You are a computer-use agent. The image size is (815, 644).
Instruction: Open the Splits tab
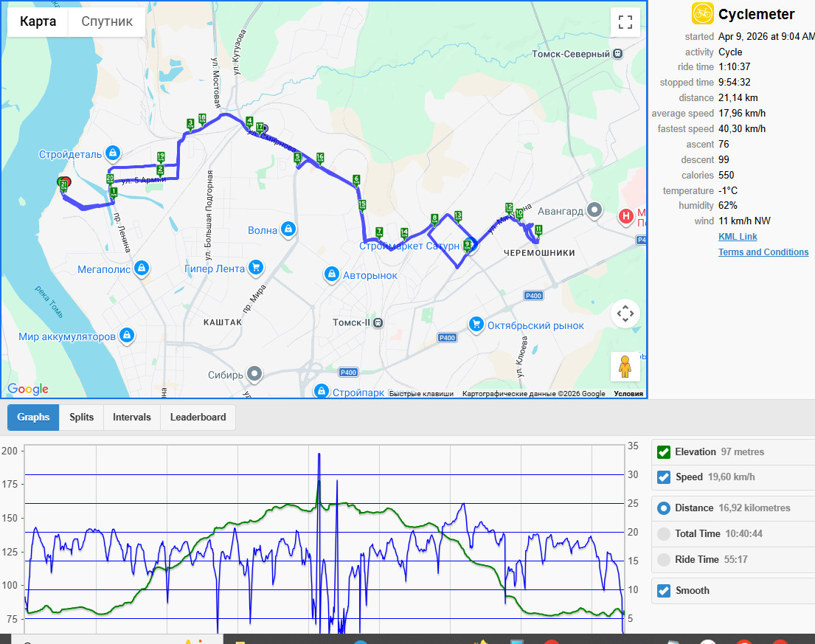point(82,418)
